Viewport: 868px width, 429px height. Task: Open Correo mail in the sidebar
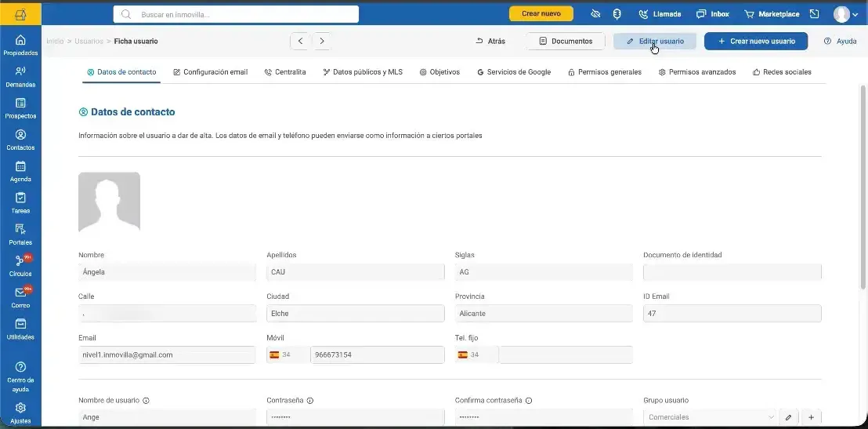pos(20,298)
